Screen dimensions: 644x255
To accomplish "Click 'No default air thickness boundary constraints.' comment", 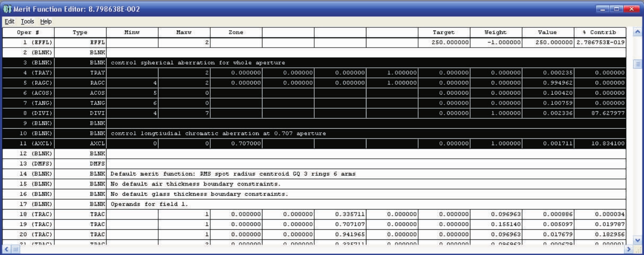I will 196,184.
